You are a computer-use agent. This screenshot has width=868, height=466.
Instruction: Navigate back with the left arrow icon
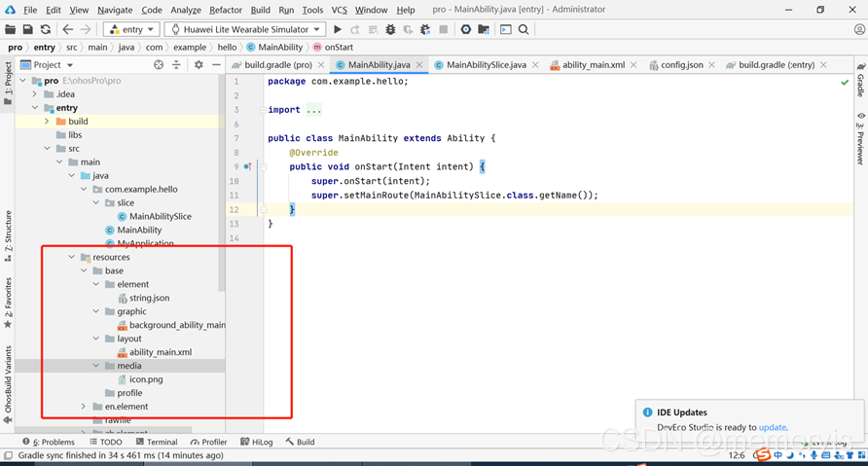coord(67,29)
